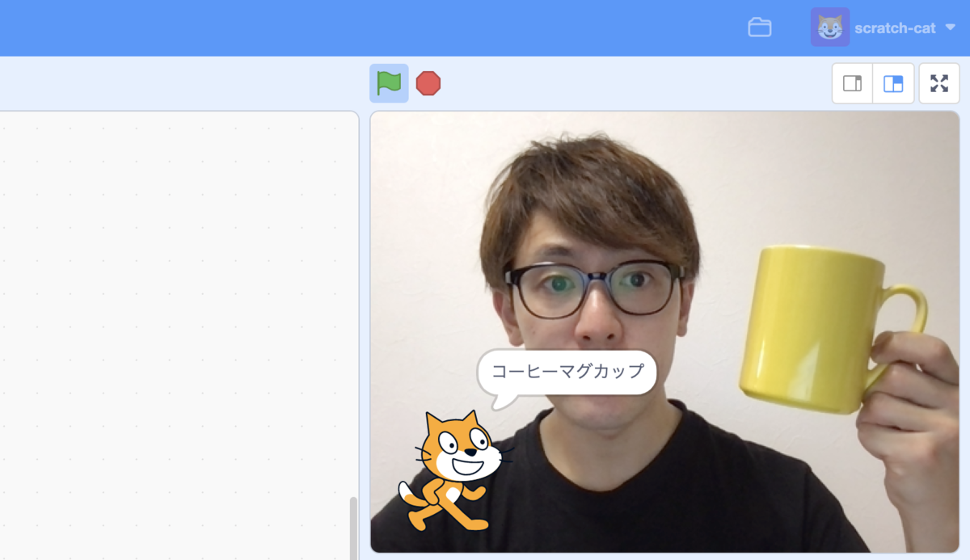Enter full screen stage mode
Screen dimensions: 970x560
click(939, 83)
